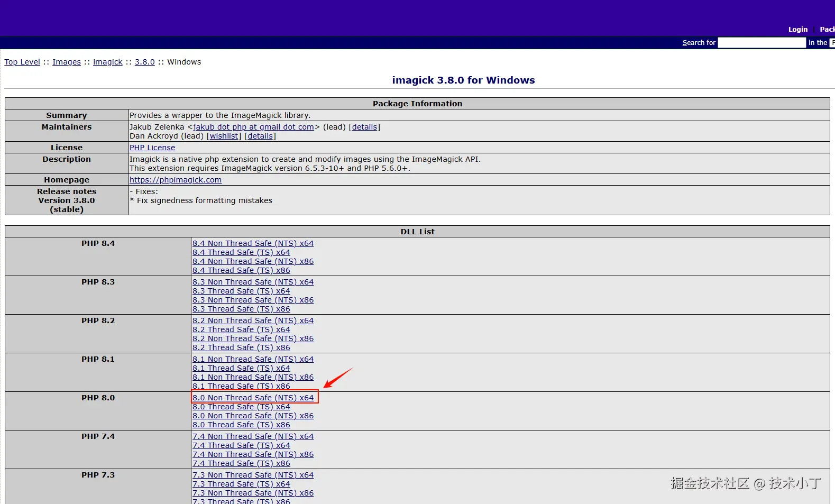Download 8.4 Thread Safe (TS) x86

[x=241, y=270]
